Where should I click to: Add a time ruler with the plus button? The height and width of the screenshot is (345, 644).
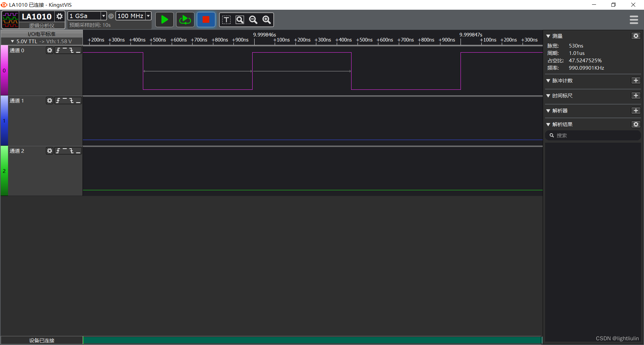(x=636, y=95)
